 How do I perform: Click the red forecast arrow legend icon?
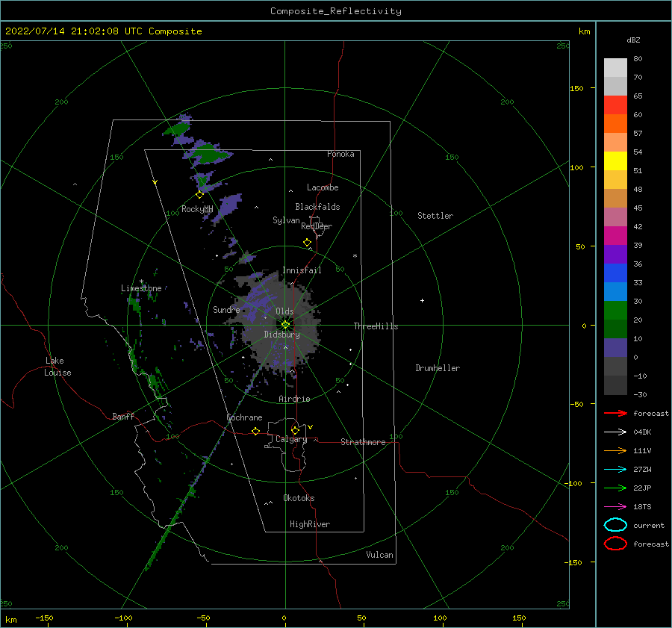coord(615,413)
